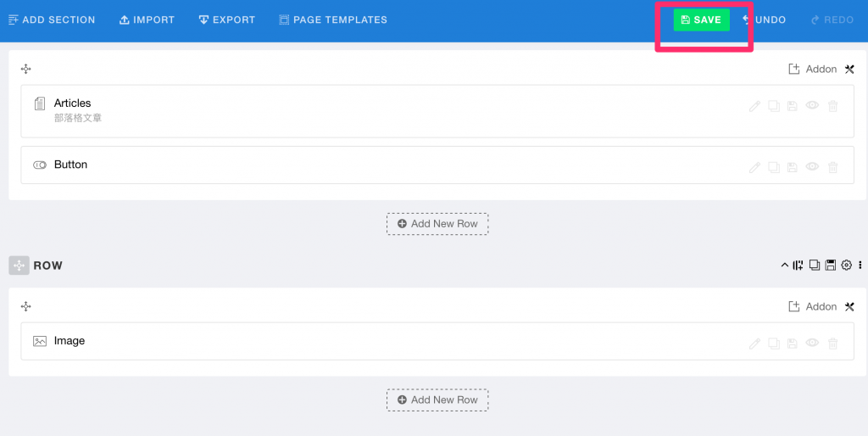Collapse the ROW with the chevron arrow
This screenshot has height=436, width=868.
784,266
